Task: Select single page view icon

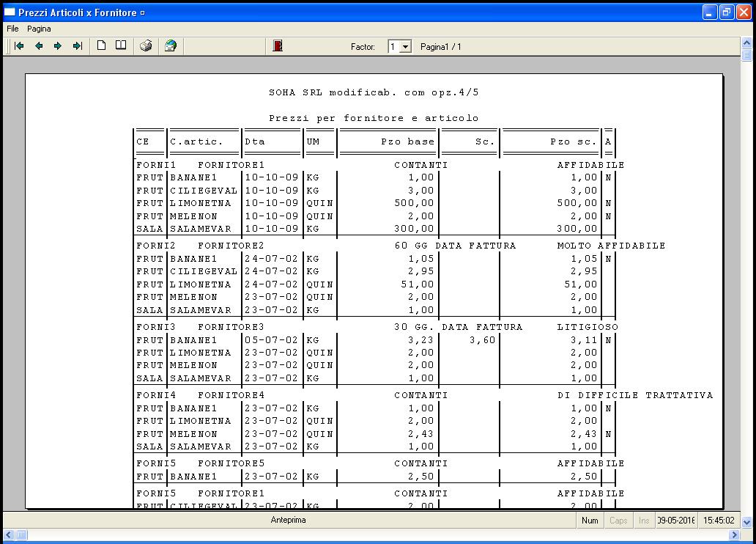Action: tap(102, 46)
